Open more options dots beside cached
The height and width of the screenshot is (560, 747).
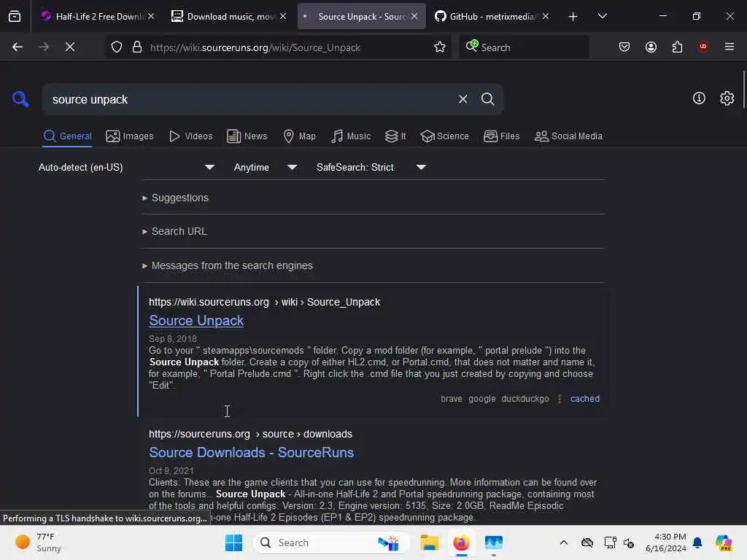pyautogui.click(x=560, y=399)
